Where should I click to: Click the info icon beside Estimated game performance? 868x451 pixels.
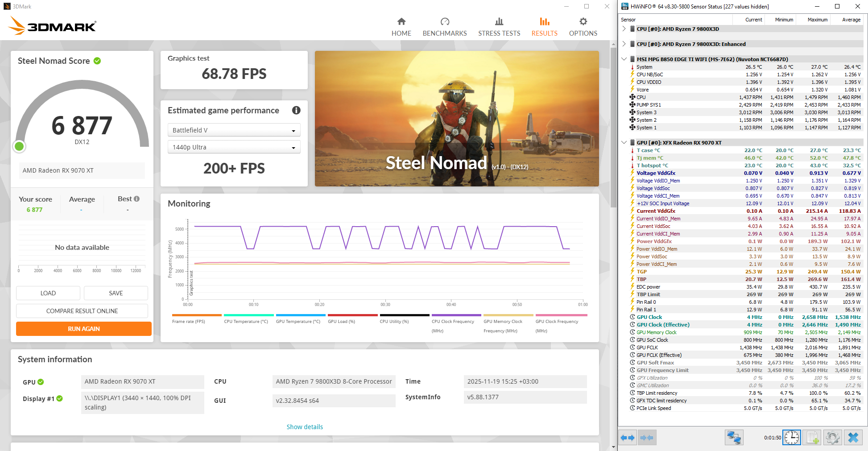(x=296, y=110)
